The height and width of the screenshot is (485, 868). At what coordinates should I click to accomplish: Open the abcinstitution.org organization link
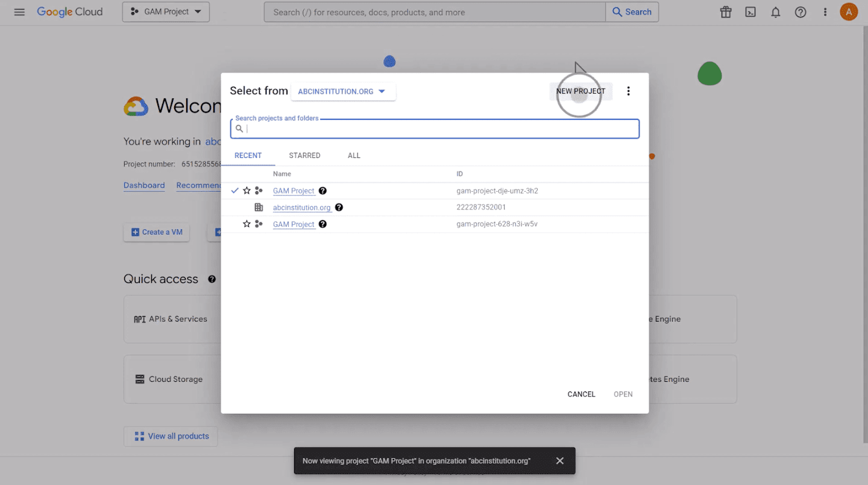click(302, 208)
